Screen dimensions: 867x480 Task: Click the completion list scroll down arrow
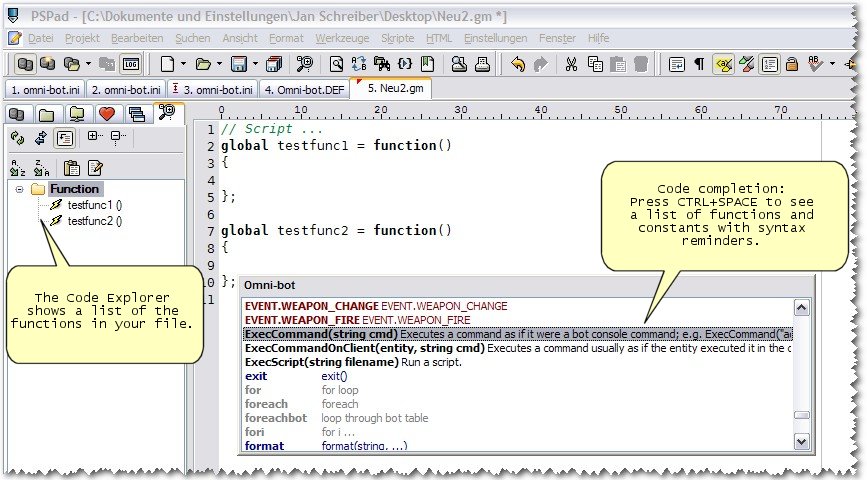(801, 441)
